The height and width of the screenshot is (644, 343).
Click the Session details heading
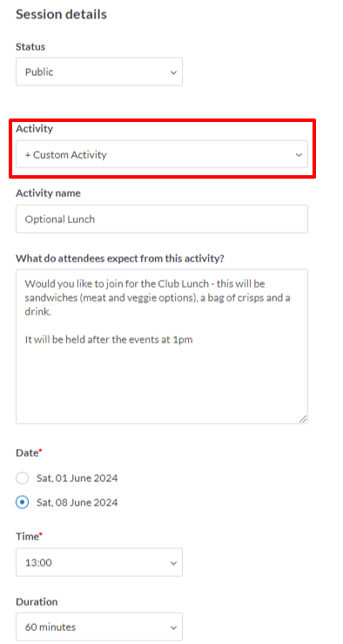pyautogui.click(x=61, y=14)
